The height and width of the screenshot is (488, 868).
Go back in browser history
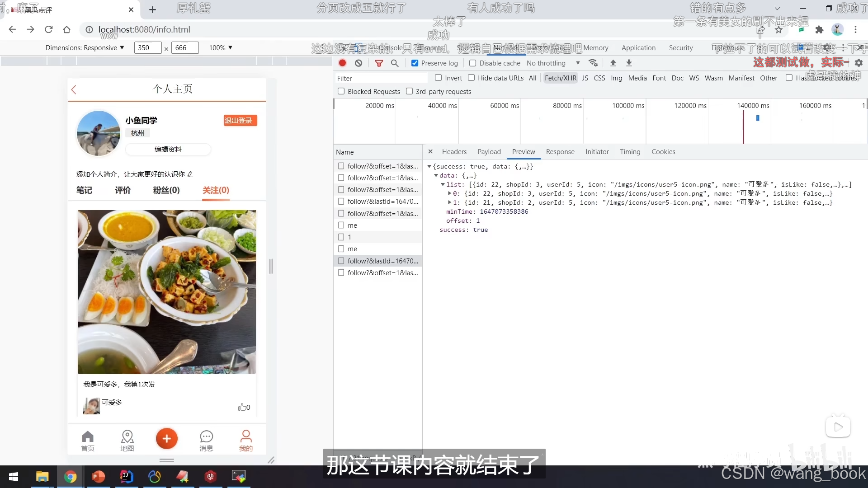(12, 29)
